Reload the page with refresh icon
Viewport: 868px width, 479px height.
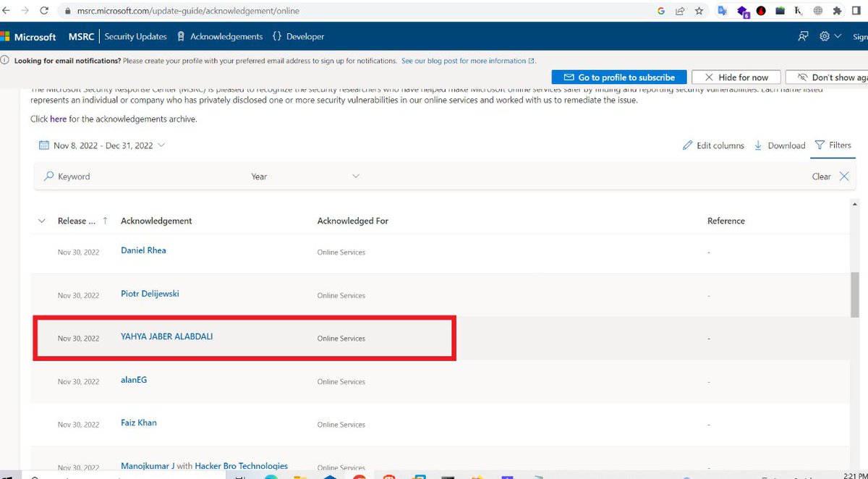pos(44,11)
